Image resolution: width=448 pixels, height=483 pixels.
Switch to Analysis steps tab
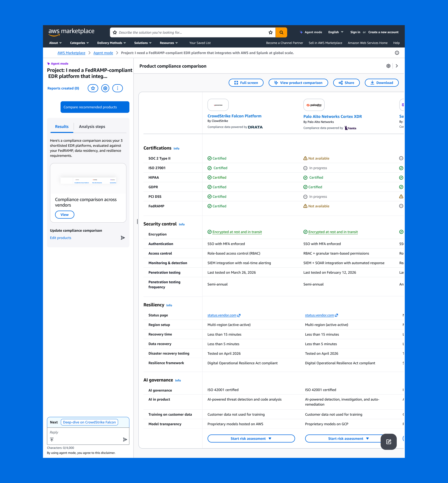92,127
